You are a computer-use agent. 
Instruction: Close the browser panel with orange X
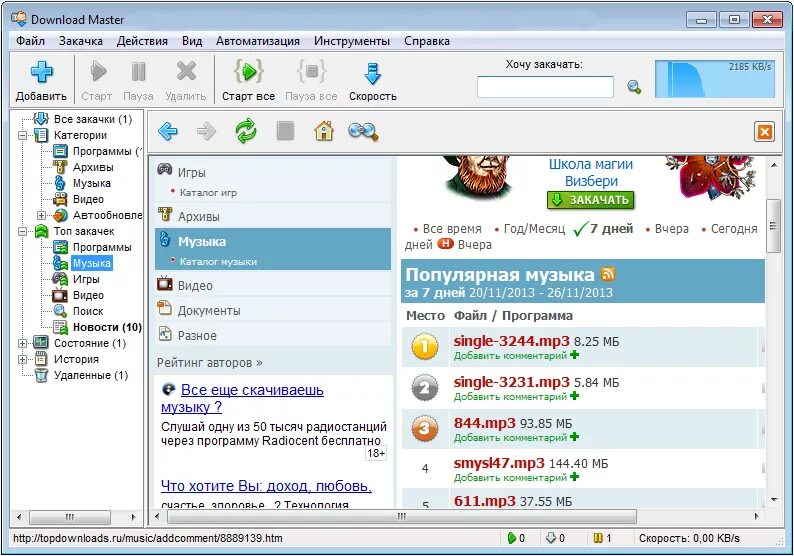pyautogui.click(x=765, y=132)
